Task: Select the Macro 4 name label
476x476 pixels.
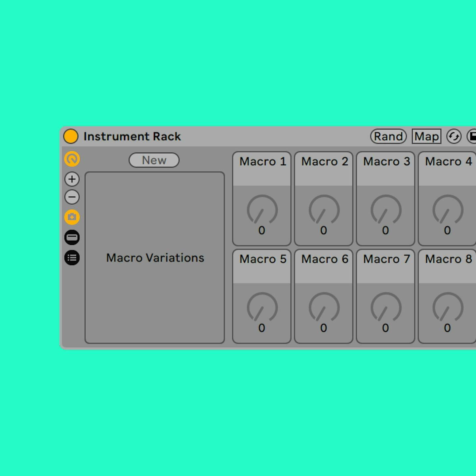Action: click(x=448, y=161)
